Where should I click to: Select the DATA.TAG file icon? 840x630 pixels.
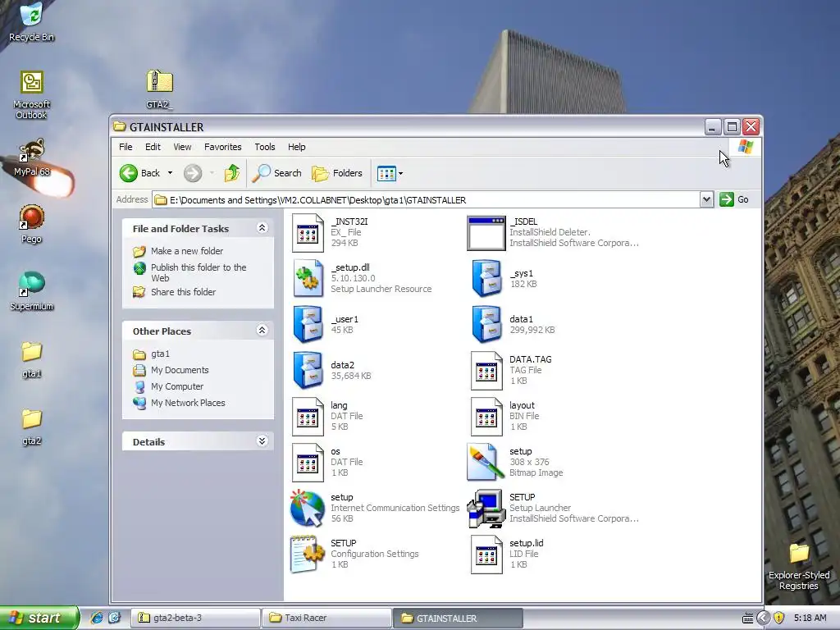(x=486, y=370)
